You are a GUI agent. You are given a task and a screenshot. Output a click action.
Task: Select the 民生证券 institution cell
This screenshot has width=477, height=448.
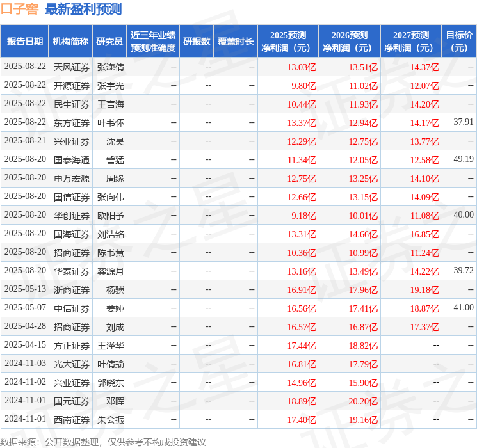pyautogui.click(x=72, y=104)
